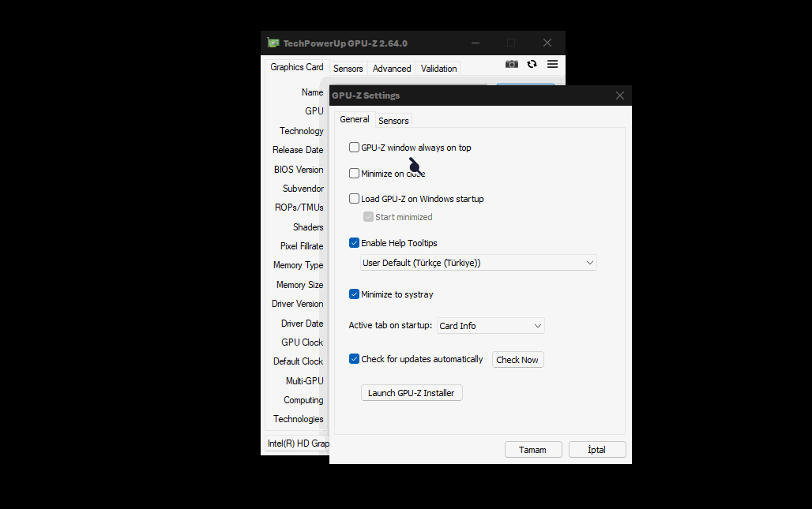
Task: Minimize the TechPowerUp GPU-Z window
Action: click(476, 43)
